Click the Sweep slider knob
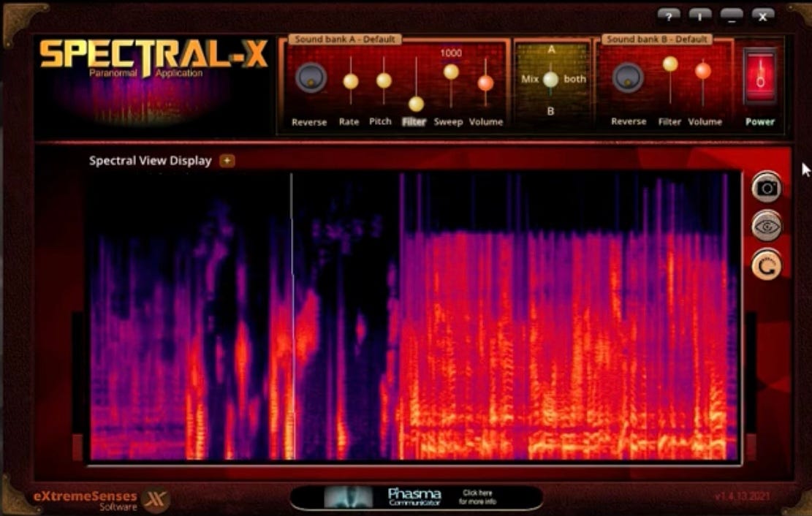 click(451, 72)
